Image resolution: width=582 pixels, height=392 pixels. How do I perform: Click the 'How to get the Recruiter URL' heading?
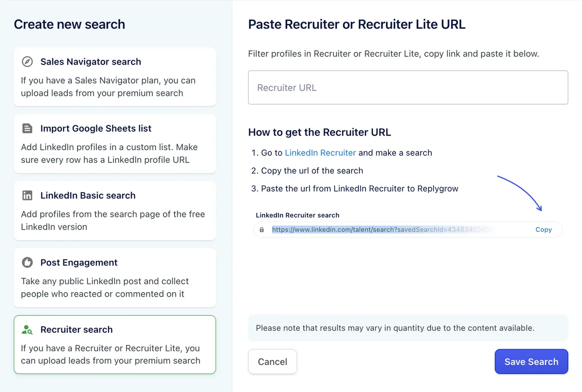click(x=320, y=133)
